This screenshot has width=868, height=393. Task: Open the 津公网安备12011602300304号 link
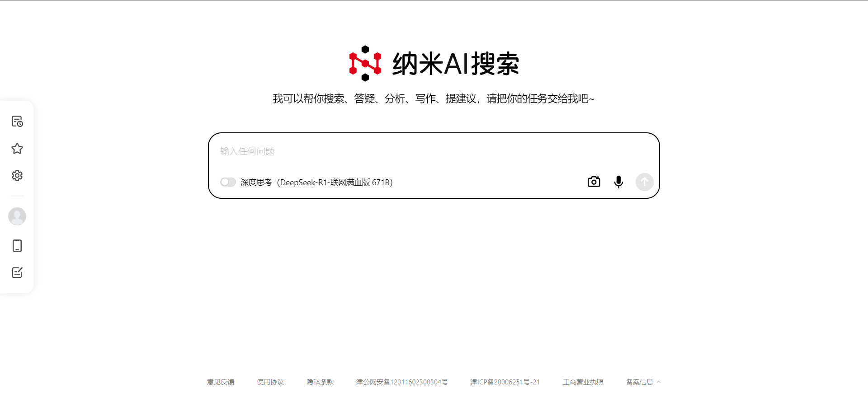point(402,382)
